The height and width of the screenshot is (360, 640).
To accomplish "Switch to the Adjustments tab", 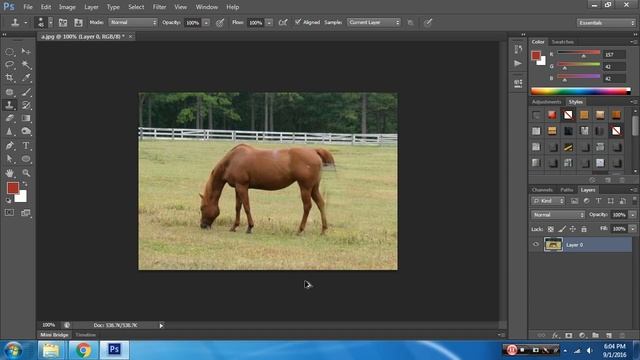I will pyautogui.click(x=547, y=102).
